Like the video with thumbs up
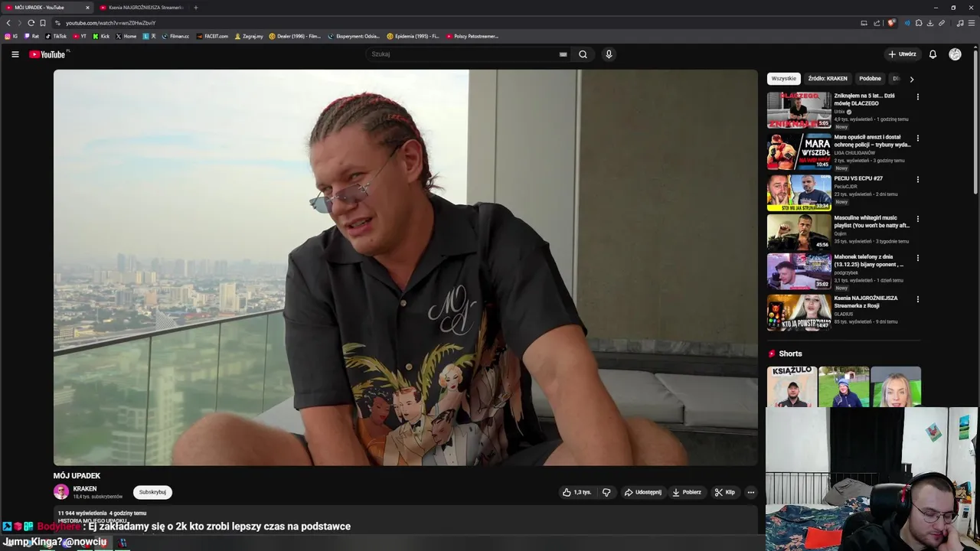 (x=577, y=492)
